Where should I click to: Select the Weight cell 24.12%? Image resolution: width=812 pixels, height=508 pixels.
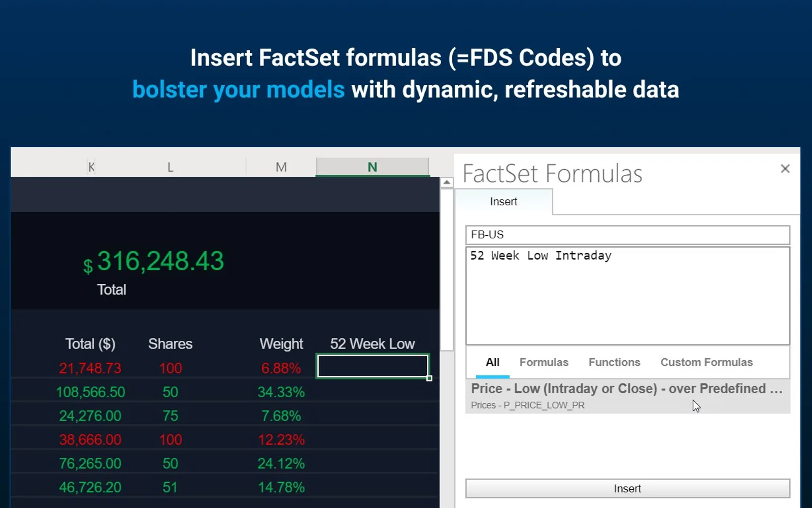281,464
